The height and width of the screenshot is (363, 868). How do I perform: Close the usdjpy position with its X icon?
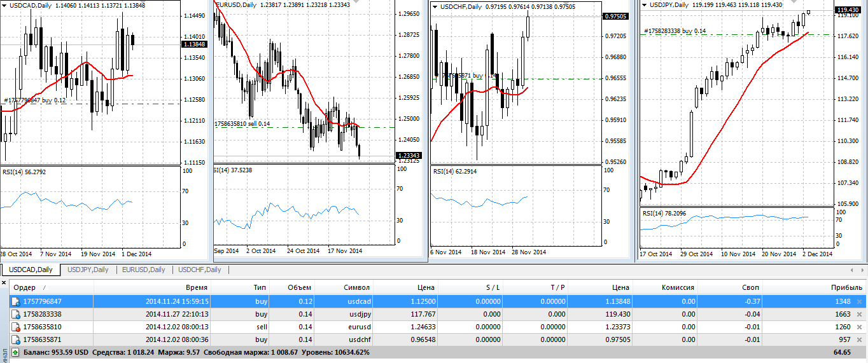pos(859,314)
